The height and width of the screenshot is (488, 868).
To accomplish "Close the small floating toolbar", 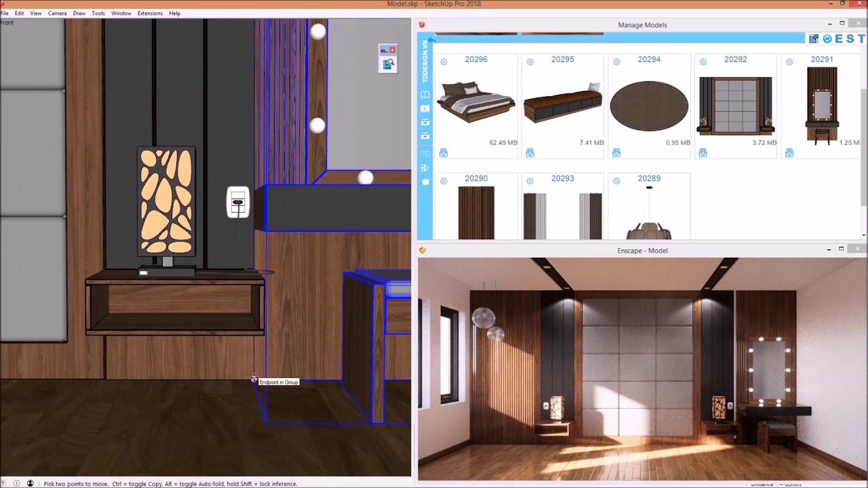I will 393,50.
